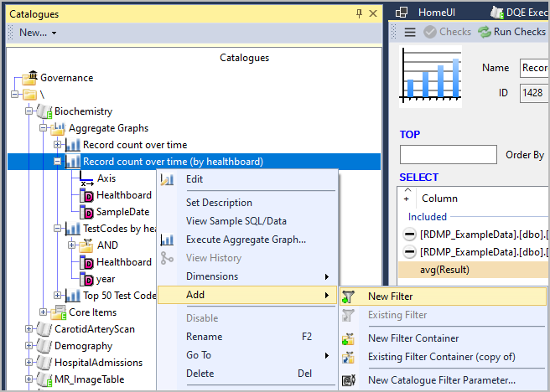Image resolution: width=550 pixels, height=392 pixels.
Task: Click the Core Items folder icon
Action: coord(58,312)
